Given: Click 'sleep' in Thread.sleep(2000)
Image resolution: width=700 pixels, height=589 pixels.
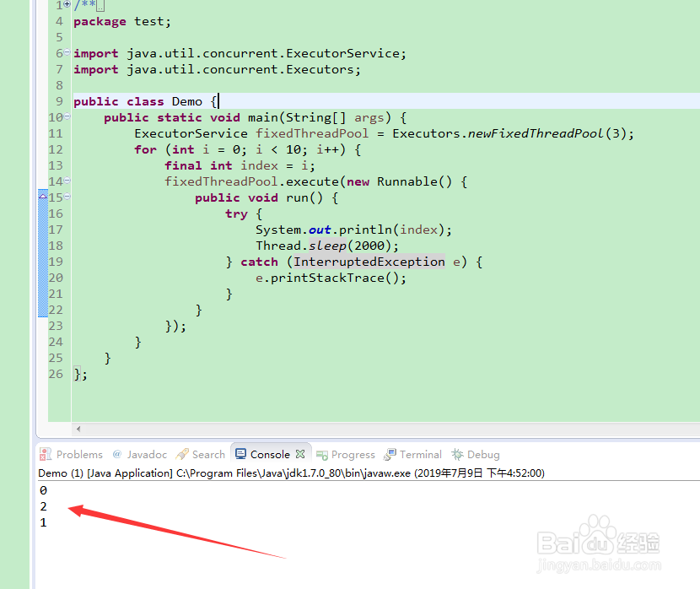Looking at the screenshot, I should tap(327, 246).
